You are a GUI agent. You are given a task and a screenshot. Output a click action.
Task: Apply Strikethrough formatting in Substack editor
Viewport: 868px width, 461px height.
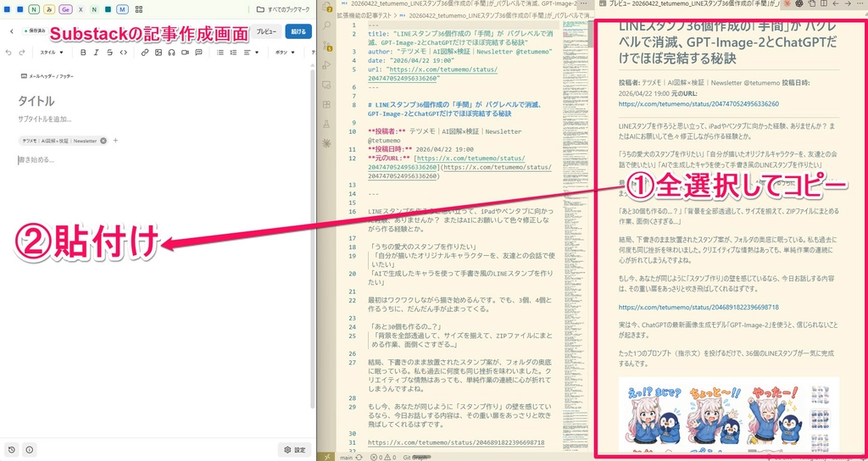[109, 53]
